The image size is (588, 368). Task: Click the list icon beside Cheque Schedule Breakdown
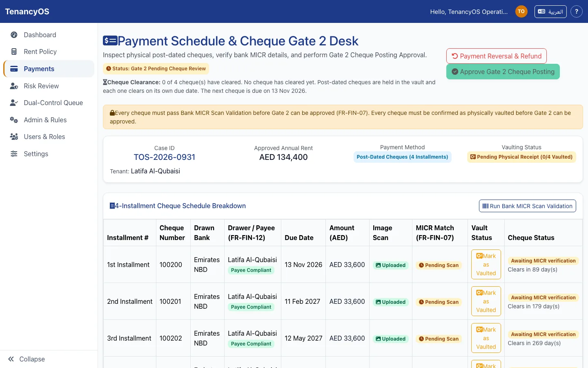pos(112,206)
